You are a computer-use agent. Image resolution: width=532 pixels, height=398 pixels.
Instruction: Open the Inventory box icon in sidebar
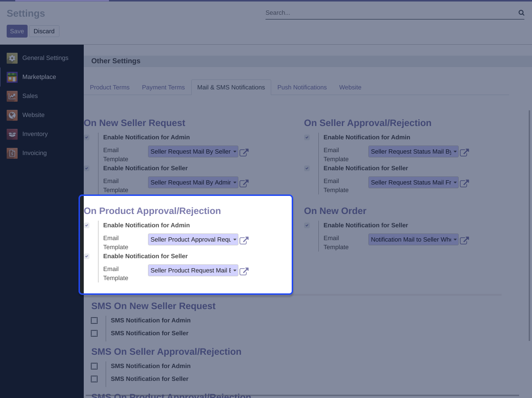(x=12, y=134)
